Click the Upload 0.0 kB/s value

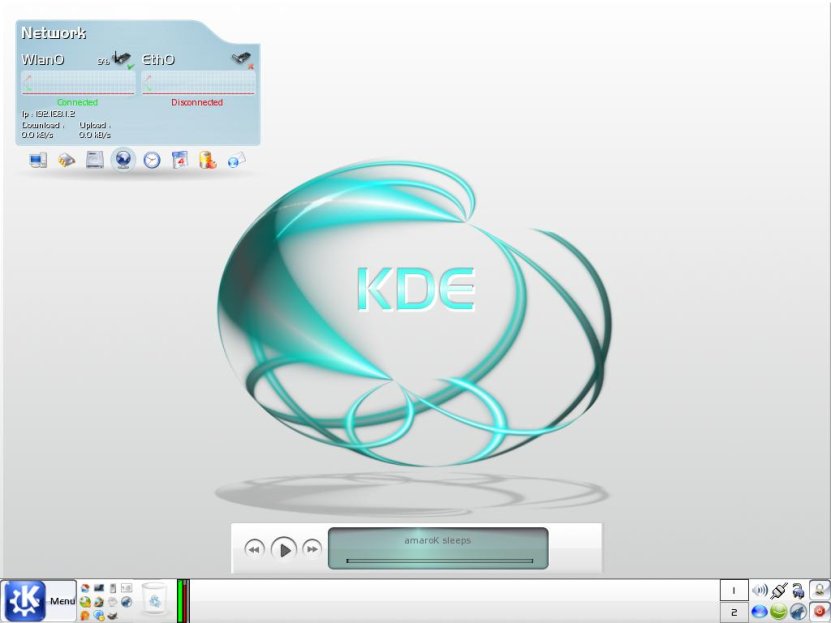click(95, 135)
